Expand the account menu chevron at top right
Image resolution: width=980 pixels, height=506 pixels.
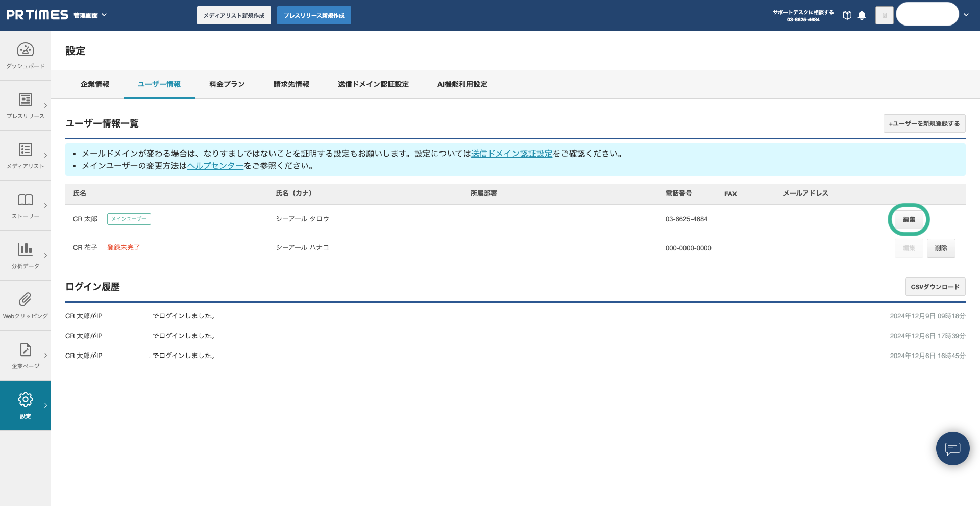[966, 15]
